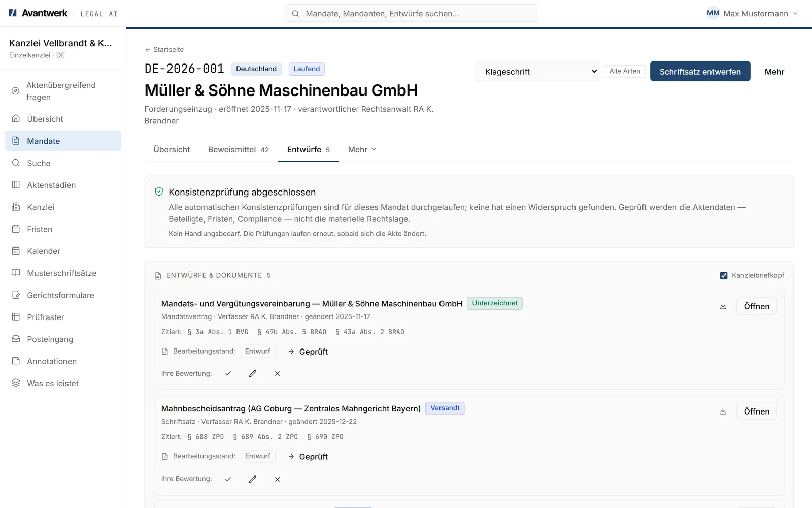812x508 pixels.
Task: Reject Mahnbescheidsantrag draft with X rating
Action: (277, 479)
